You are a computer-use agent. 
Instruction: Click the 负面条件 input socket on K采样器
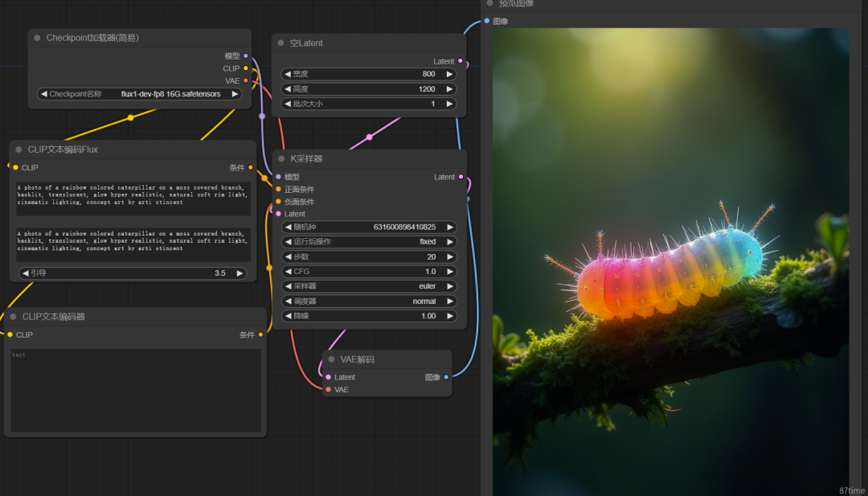click(278, 202)
